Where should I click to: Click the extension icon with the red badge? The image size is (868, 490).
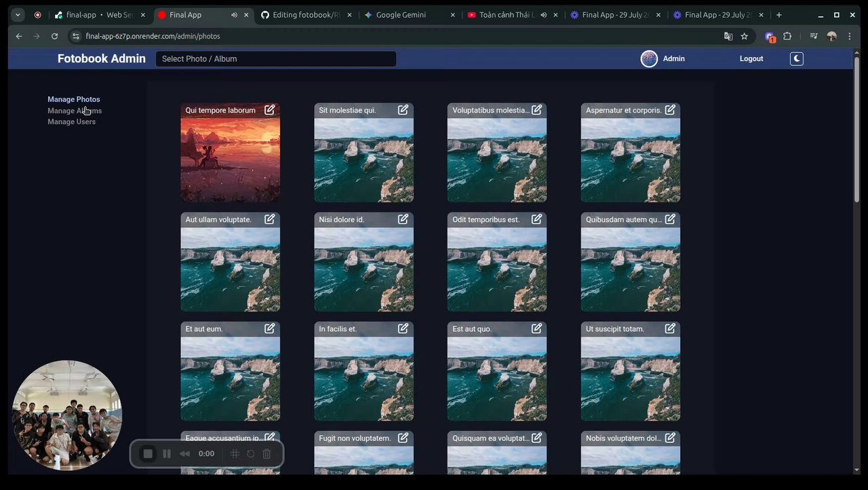[x=770, y=37]
